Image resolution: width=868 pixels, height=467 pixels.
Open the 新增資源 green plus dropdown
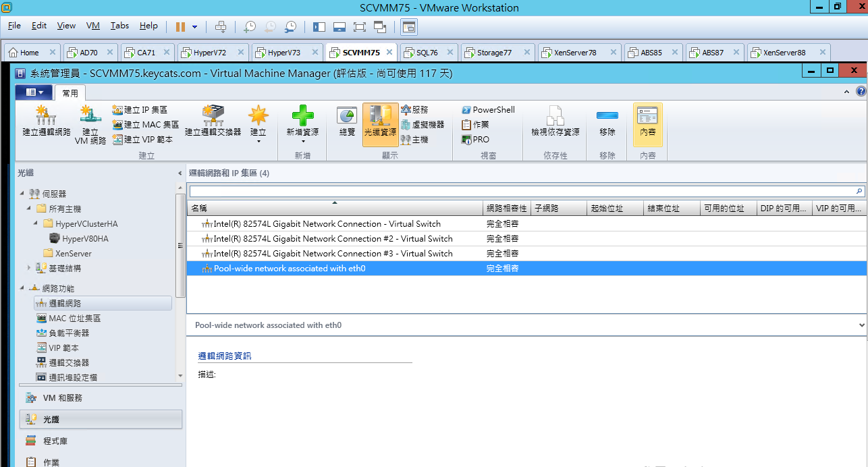coord(303,125)
